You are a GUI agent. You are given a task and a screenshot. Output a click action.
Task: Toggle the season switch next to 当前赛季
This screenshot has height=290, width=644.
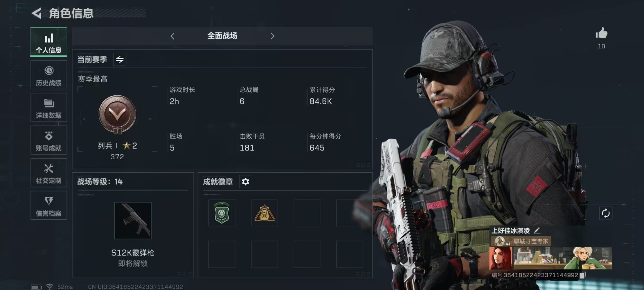(x=120, y=59)
